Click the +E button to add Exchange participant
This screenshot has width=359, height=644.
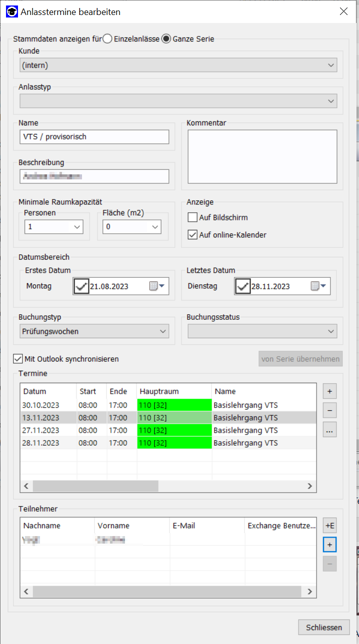tap(329, 525)
